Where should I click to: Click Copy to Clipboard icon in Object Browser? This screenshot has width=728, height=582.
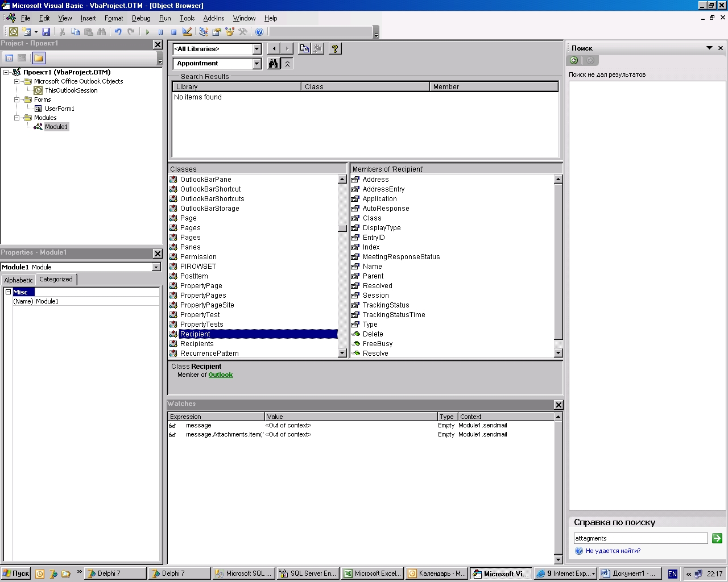click(x=304, y=49)
